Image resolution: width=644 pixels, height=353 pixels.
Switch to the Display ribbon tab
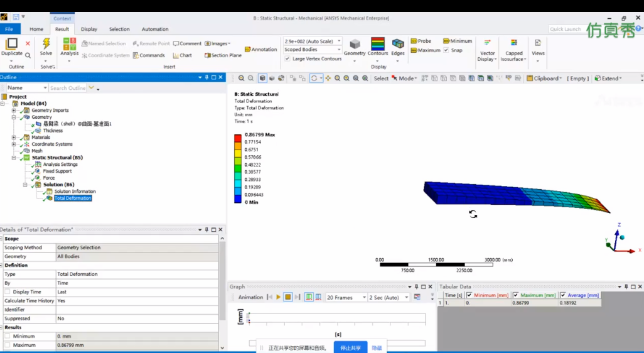tap(89, 29)
